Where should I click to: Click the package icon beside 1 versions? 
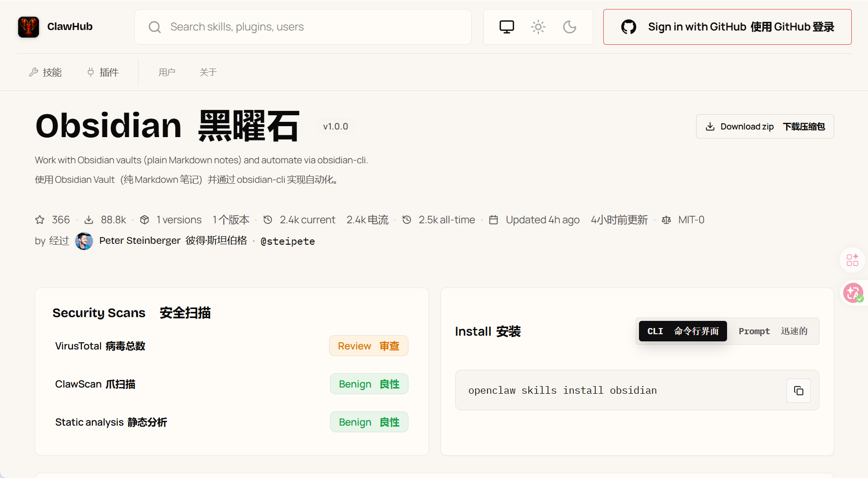click(x=145, y=220)
